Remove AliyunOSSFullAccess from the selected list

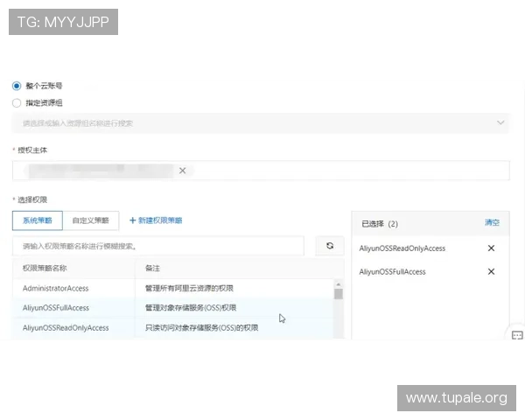491,271
